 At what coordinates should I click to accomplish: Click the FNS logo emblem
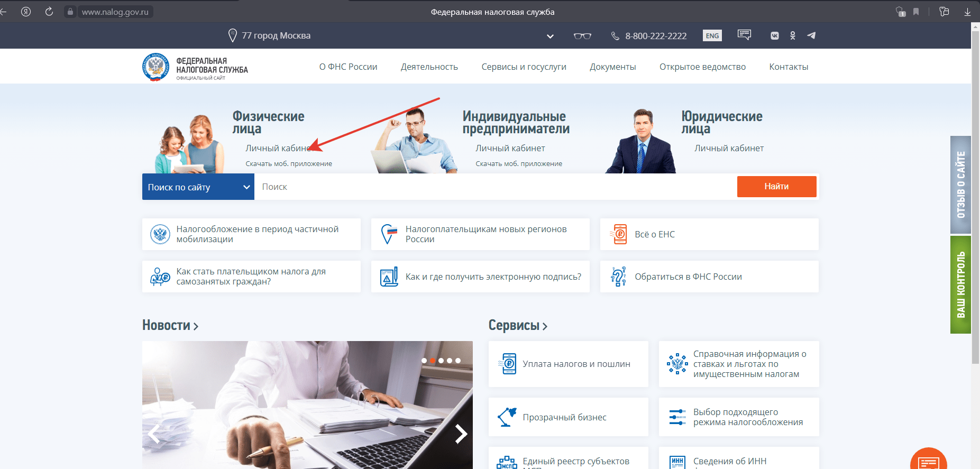click(x=155, y=67)
